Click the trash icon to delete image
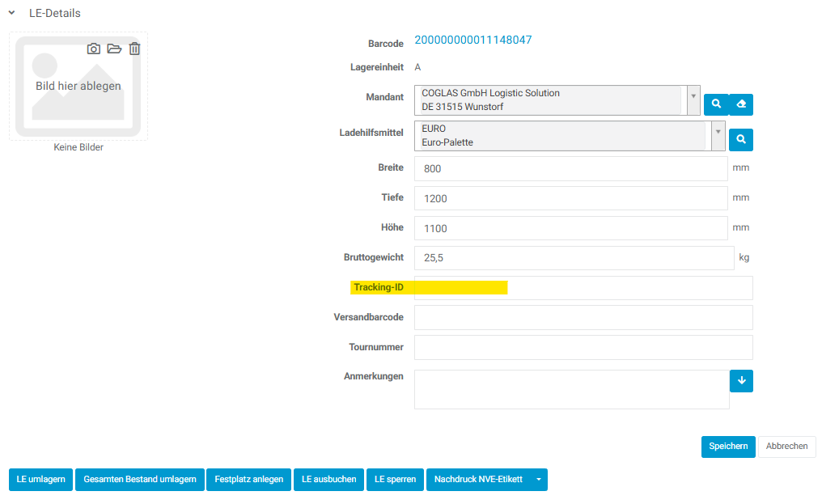Viewport: 822px width, 504px height. click(x=134, y=49)
